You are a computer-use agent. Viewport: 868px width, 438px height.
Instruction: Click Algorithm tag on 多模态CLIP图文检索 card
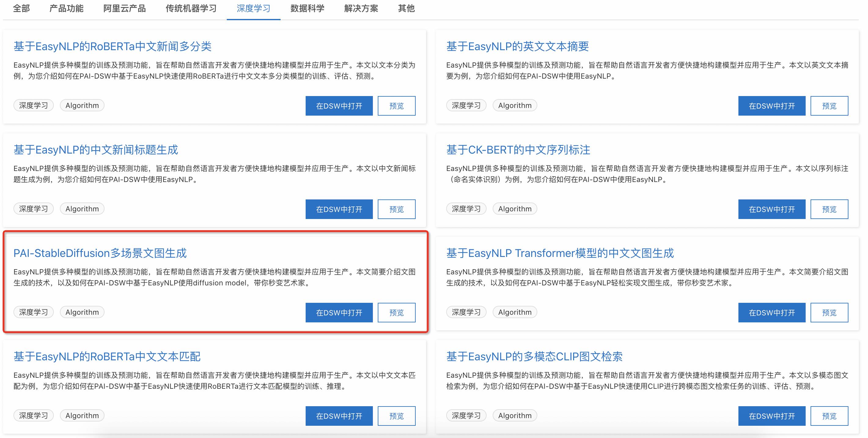[x=515, y=415]
